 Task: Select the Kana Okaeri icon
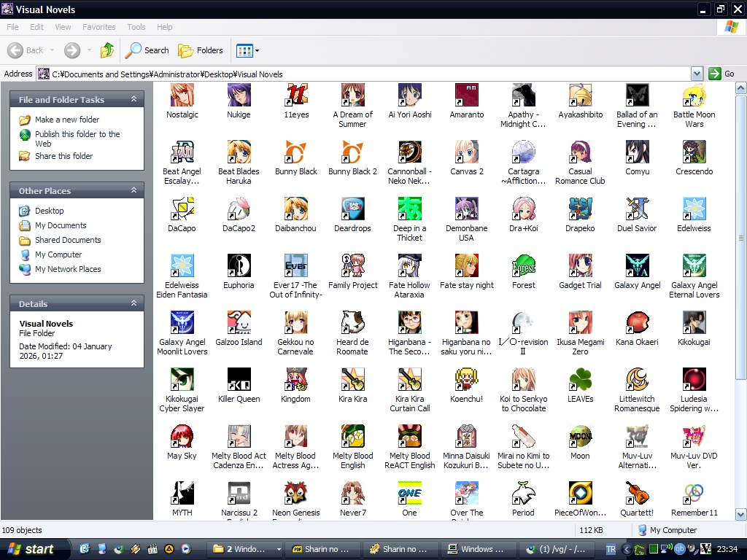[637, 323]
